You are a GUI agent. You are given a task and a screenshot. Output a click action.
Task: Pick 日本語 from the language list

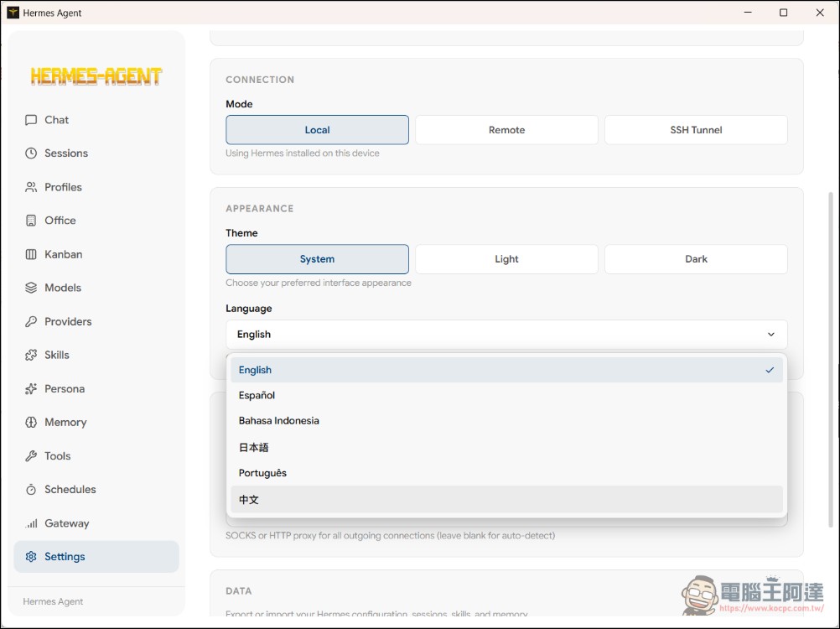click(507, 447)
